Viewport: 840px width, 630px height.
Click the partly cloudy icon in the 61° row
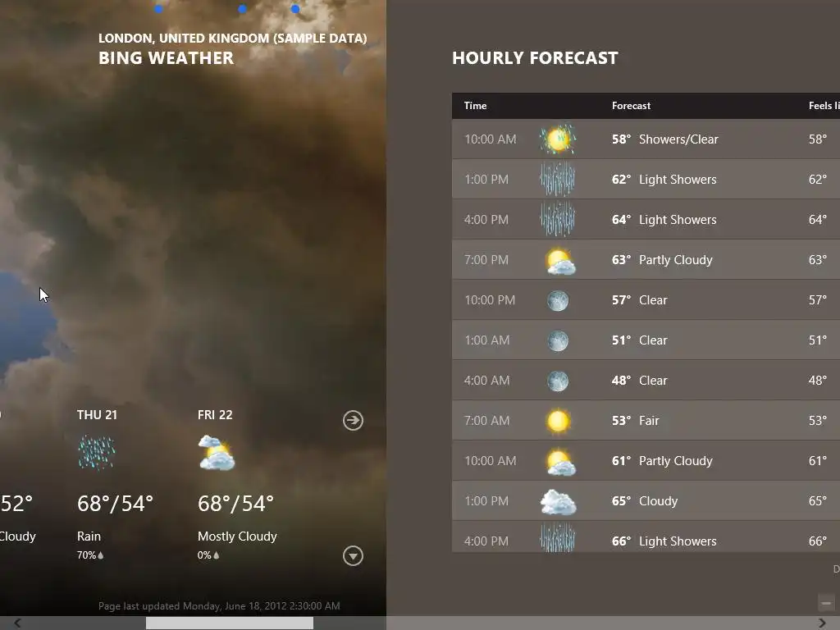click(x=559, y=463)
